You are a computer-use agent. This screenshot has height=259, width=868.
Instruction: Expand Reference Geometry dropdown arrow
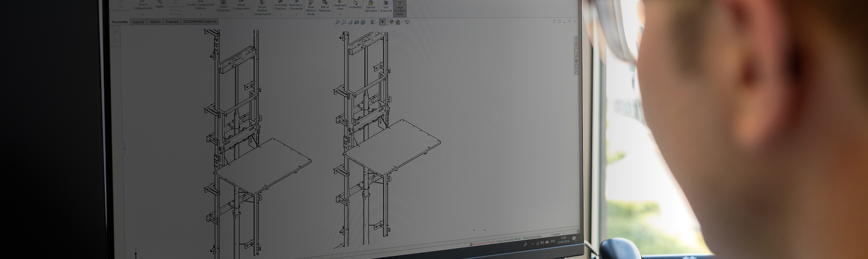(x=296, y=14)
